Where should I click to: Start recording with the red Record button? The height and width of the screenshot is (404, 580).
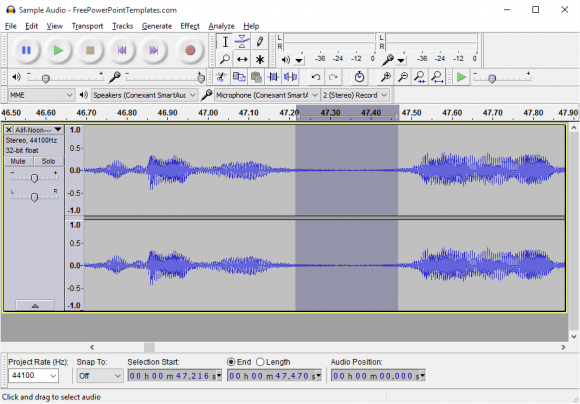click(190, 50)
